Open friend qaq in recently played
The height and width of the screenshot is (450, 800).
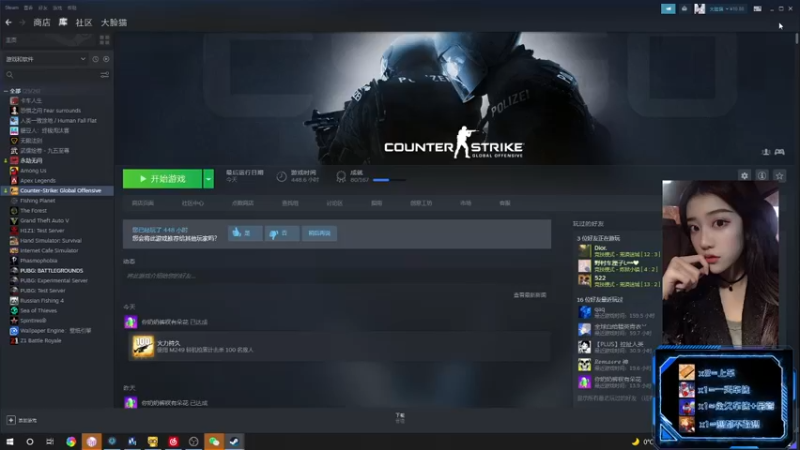pos(616,312)
